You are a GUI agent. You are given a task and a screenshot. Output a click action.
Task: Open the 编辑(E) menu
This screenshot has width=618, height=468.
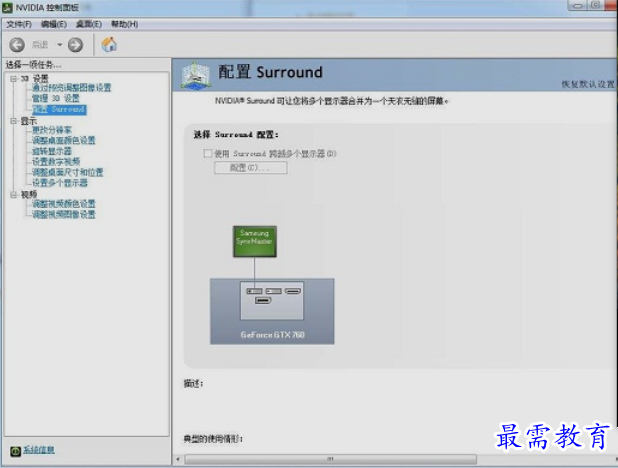pos(54,24)
